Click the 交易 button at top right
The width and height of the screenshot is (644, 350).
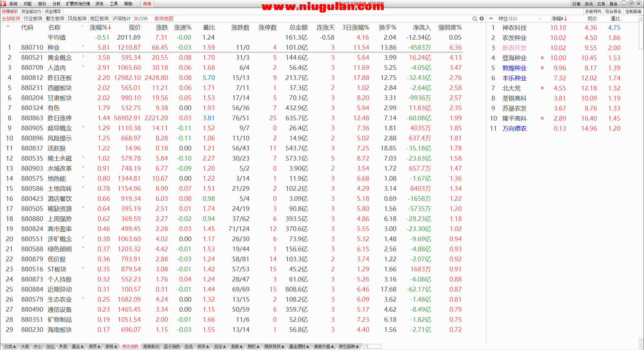tap(601, 4)
